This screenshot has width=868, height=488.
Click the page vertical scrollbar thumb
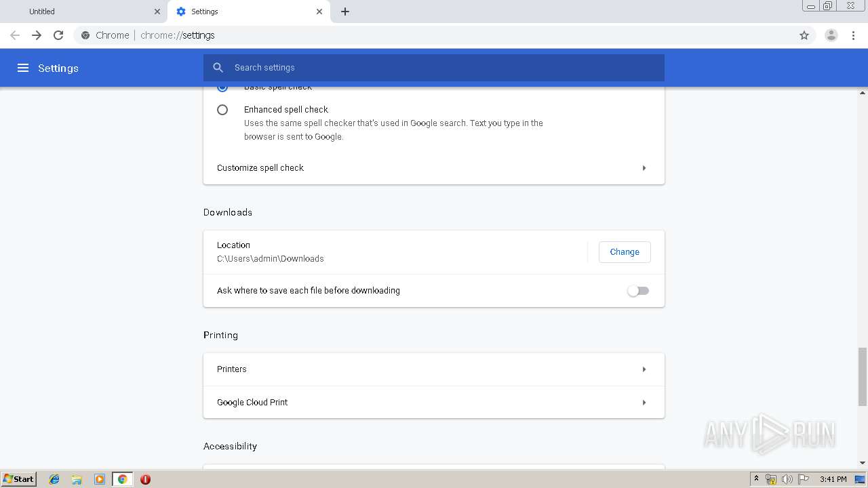tap(863, 375)
